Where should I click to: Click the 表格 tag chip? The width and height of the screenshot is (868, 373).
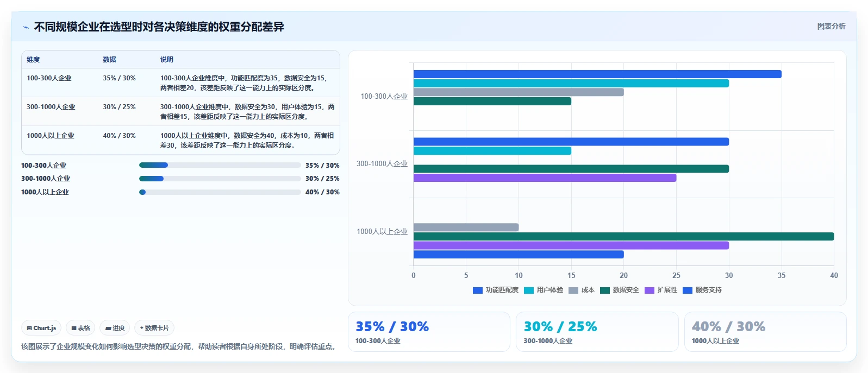[80, 328]
